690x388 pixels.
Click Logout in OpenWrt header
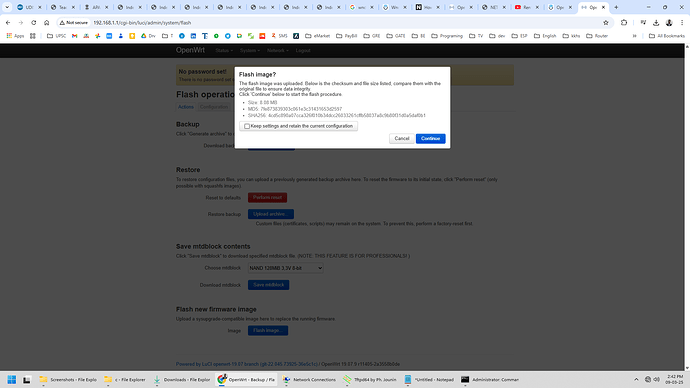pos(303,51)
